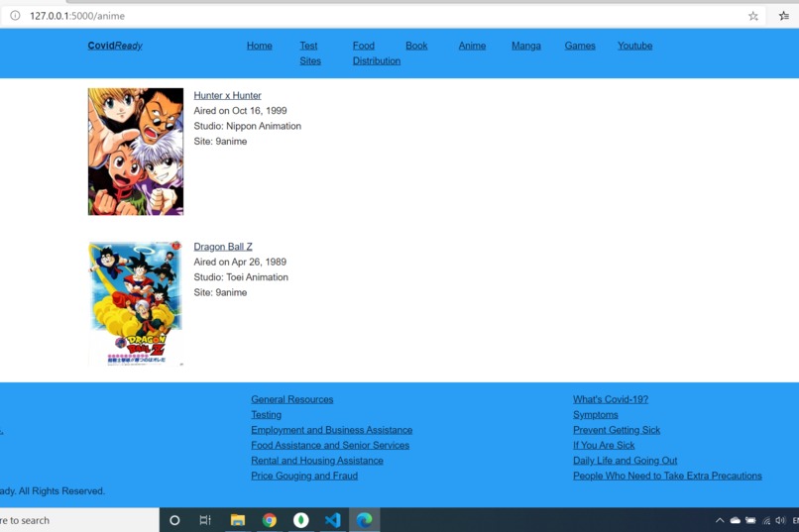Viewport: 799px width, 532px height.
Task: Open What's Covid-19? footer link
Action: tap(611, 399)
